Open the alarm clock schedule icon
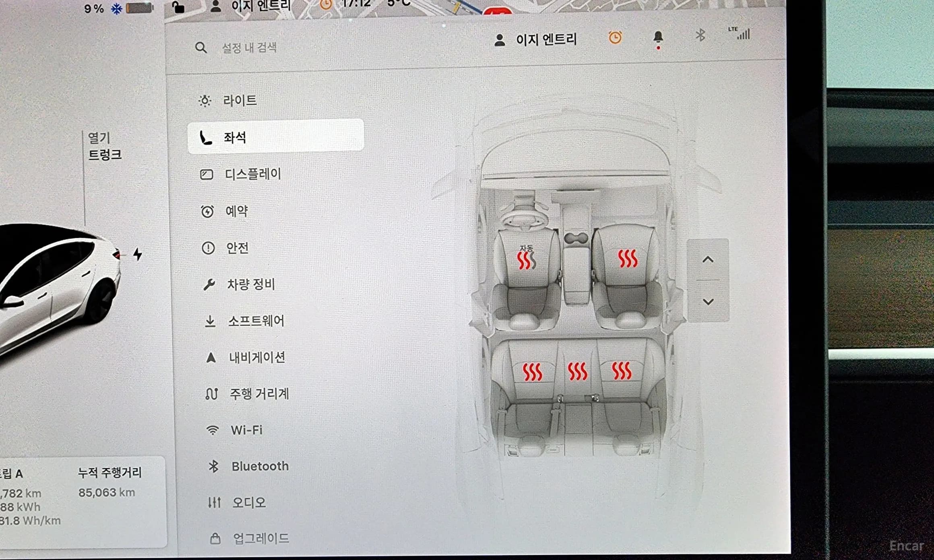This screenshot has width=934, height=560. point(615,38)
